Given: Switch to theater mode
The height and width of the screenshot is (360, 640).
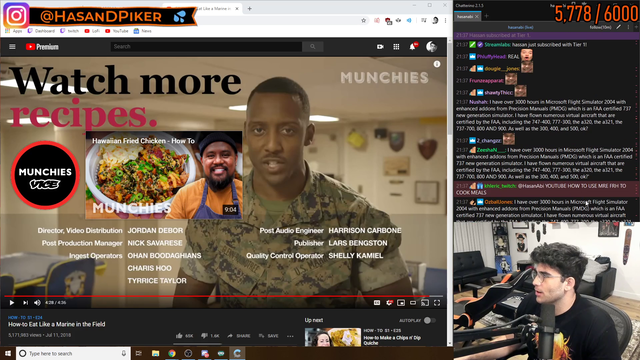Looking at the screenshot, I should [x=413, y=302].
